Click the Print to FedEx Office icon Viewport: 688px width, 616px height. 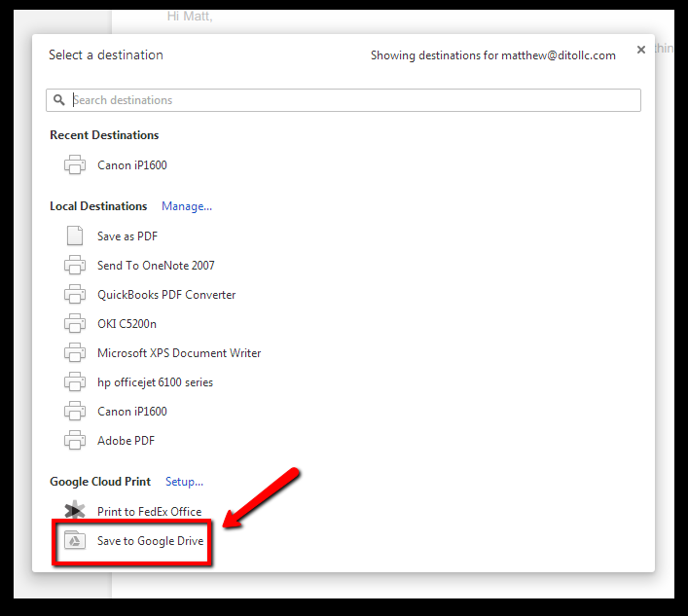[x=75, y=511]
